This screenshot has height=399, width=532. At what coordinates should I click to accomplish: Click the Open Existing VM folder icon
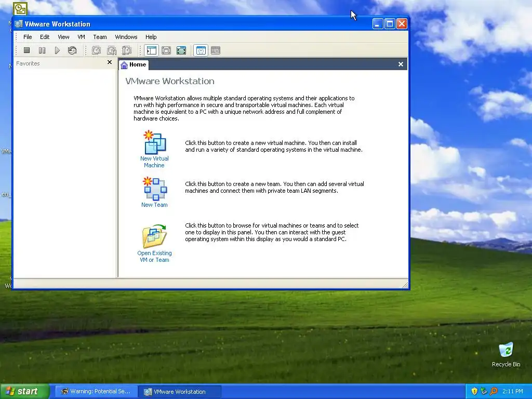[x=154, y=236]
